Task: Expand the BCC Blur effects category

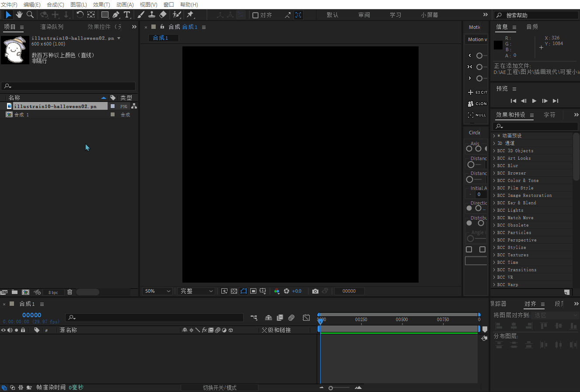Action: pyautogui.click(x=494, y=166)
